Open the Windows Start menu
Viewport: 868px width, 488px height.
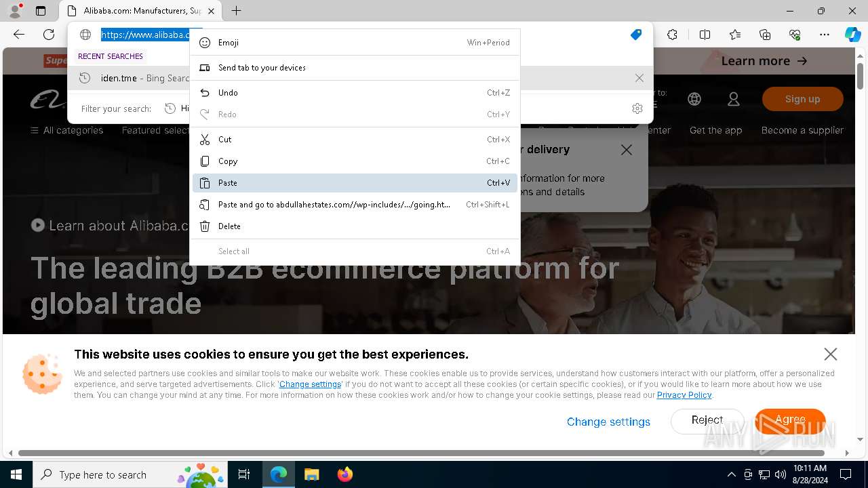(x=16, y=474)
